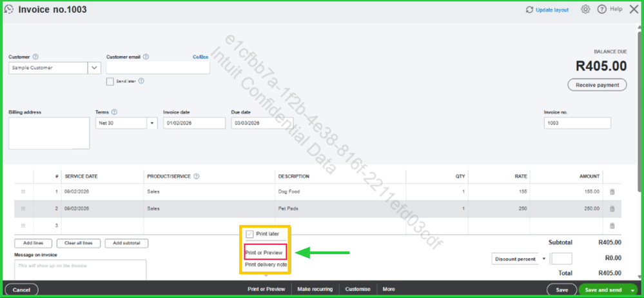Click the Due date field

pyautogui.click(x=262, y=123)
